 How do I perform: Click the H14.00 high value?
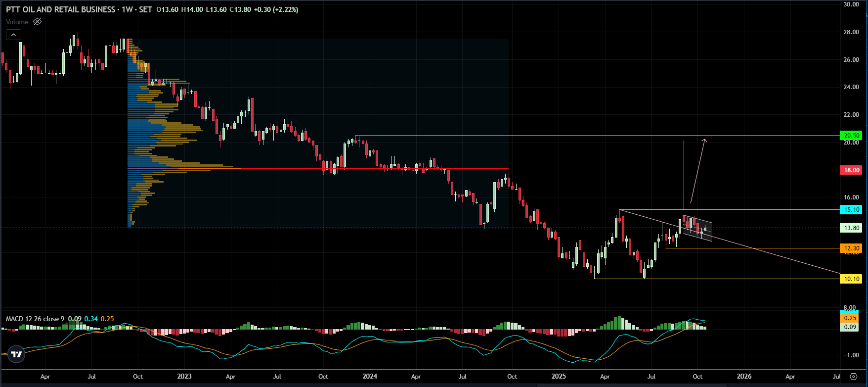pos(192,9)
